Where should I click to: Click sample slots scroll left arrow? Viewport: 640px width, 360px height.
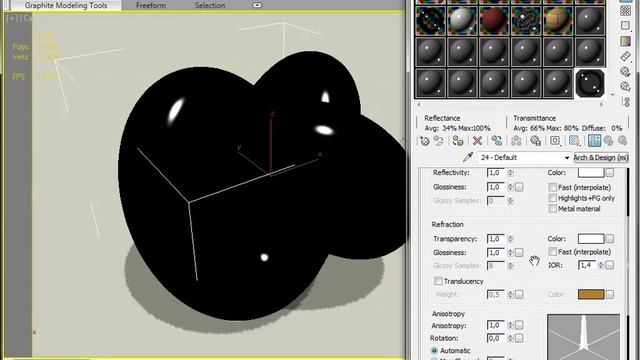point(419,104)
